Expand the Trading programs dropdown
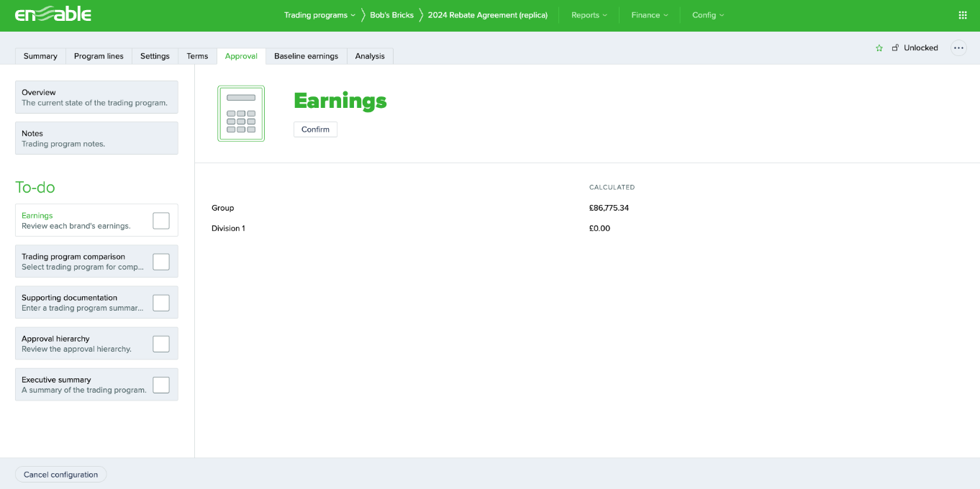Image resolution: width=980 pixels, height=489 pixels. (319, 15)
